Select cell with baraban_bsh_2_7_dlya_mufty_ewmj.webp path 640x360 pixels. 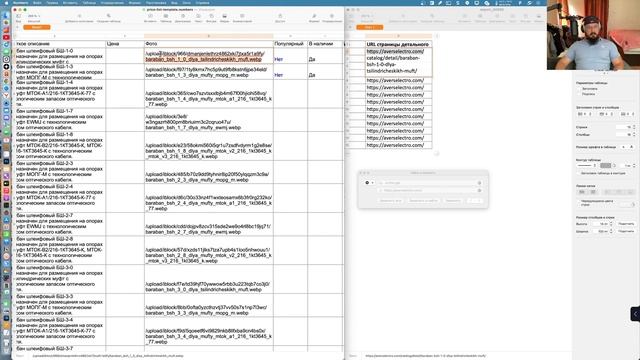pyautogui.click(x=209, y=224)
